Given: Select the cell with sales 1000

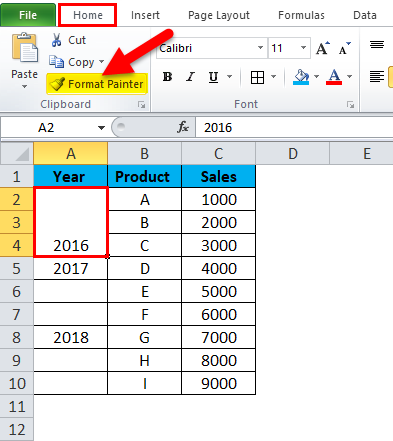Looking at the screenshot, I should click(x=219, y=199).
